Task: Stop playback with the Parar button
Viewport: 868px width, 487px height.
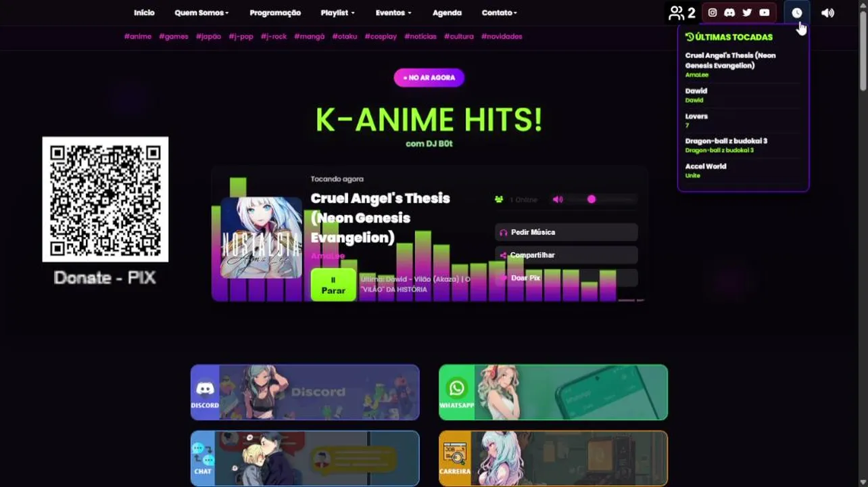Action: (333, 285)
